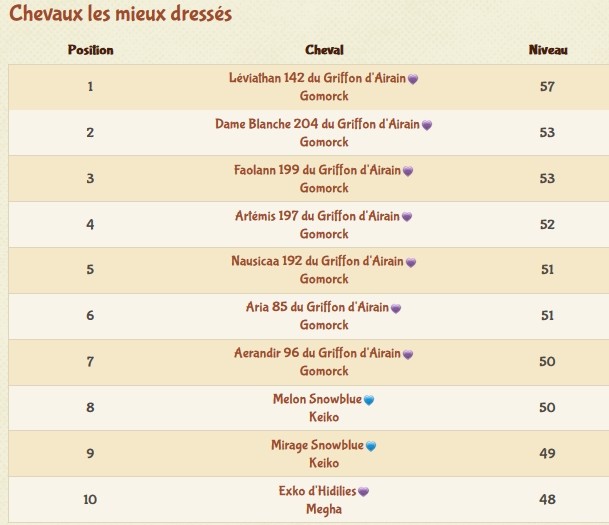Open owner Gomorck under Léviathan 142
The height and width of the screenshot is (525, 609).
point(324,96)
